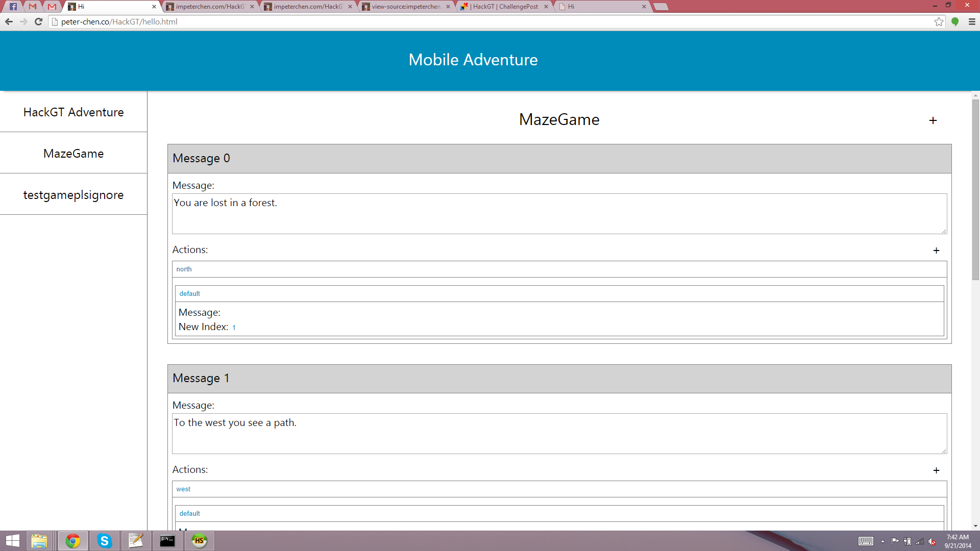Click page scrollbar down arrow
Screen dimensions: 980x551
point(975,525)
